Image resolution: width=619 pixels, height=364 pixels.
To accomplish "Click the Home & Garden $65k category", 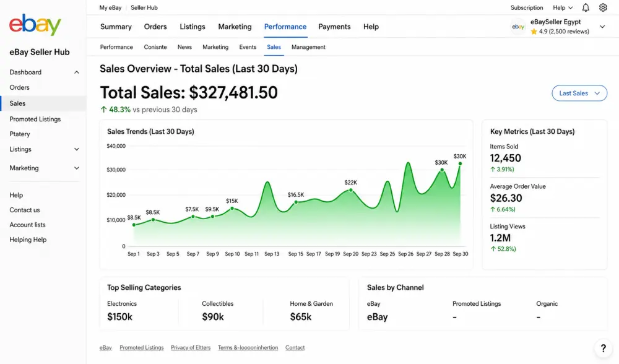I will [x=311, y=310].
